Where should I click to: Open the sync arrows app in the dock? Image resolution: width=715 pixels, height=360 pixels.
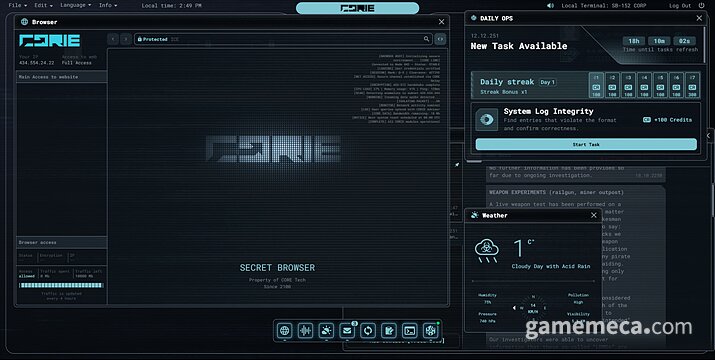(368, 330)
